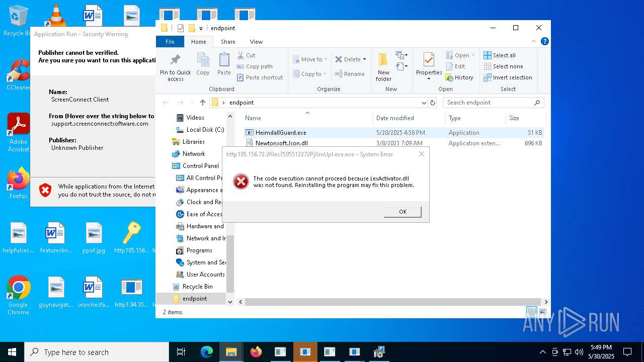
Task: Collapse the ribbon with the chevron
Action: pos(534,42)
